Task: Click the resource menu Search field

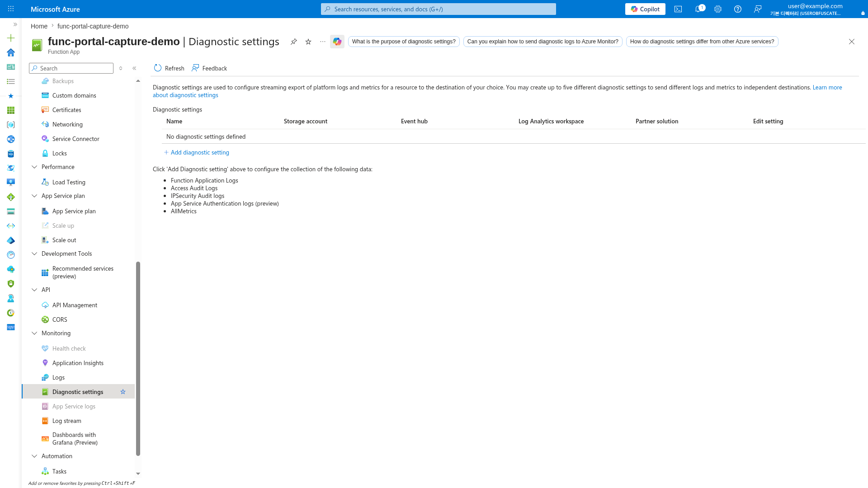Action: (71, 68)
